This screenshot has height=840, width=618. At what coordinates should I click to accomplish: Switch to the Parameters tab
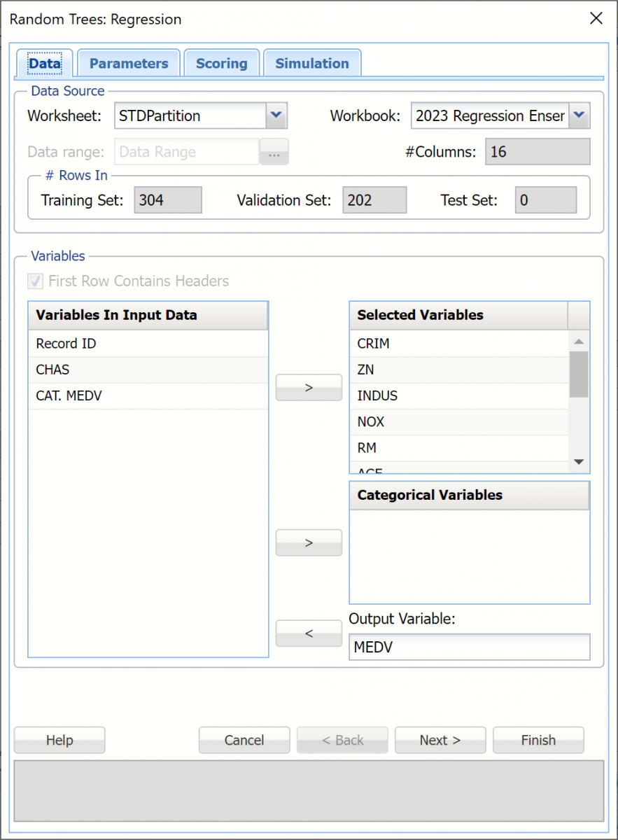[x=129, y=64]
